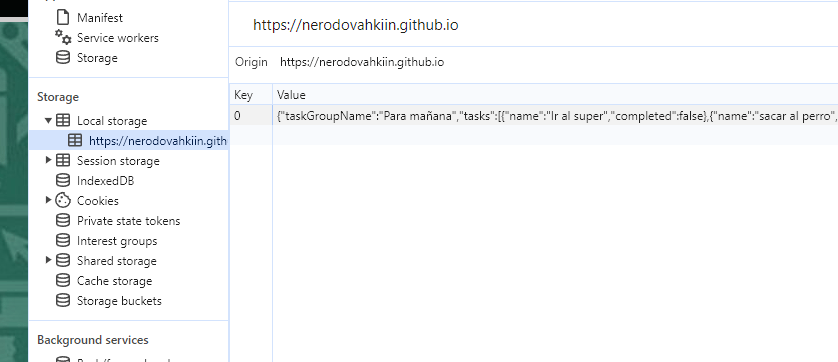Click the https://nerodovahkiin.github.io page title
Image resolution: width=838 pixels, height=362 pixels.
pyautogui.click(x=355, y=25)
